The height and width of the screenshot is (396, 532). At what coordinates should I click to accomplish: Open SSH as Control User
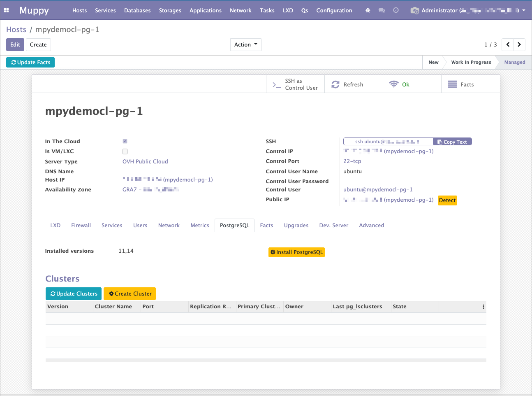point(295,84)
